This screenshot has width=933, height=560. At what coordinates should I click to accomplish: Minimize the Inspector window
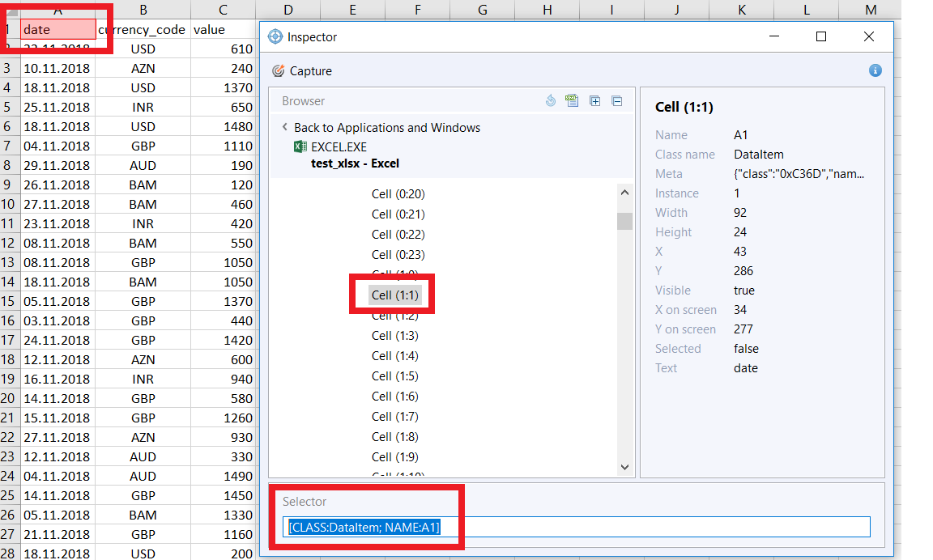773,36
